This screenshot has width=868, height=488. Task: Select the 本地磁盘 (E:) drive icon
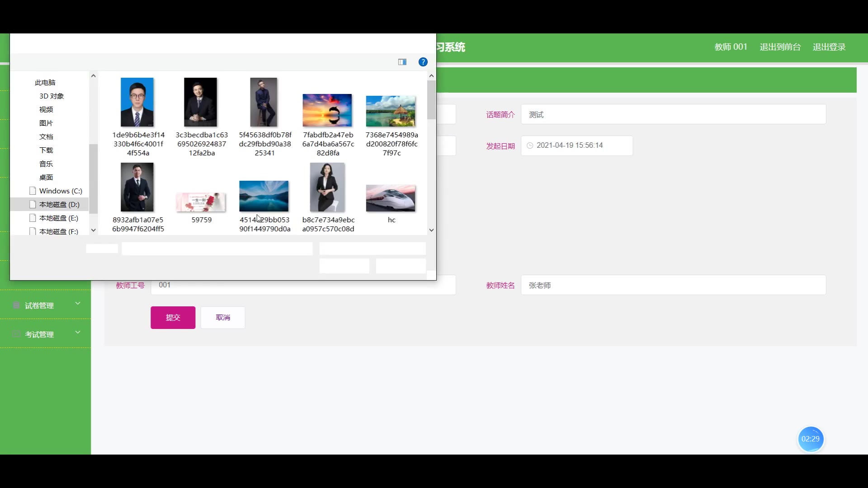pos(33,218)
